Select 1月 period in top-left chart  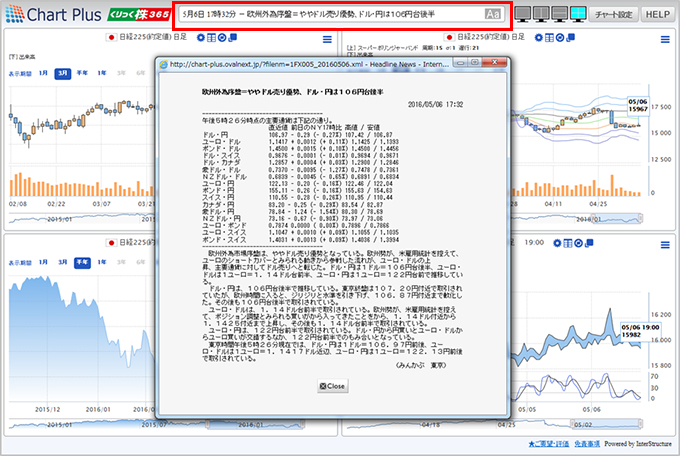tap(43, 73)
